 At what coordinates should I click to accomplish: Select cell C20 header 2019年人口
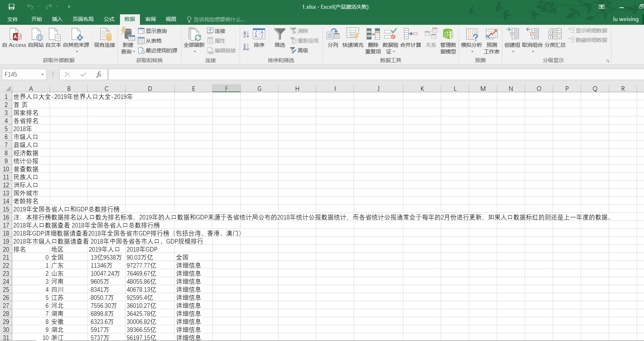pyautogui.click(x=107, y=249)
